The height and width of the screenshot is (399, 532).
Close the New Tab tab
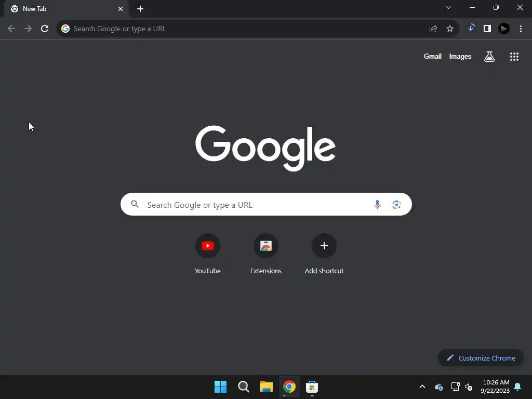121,9
